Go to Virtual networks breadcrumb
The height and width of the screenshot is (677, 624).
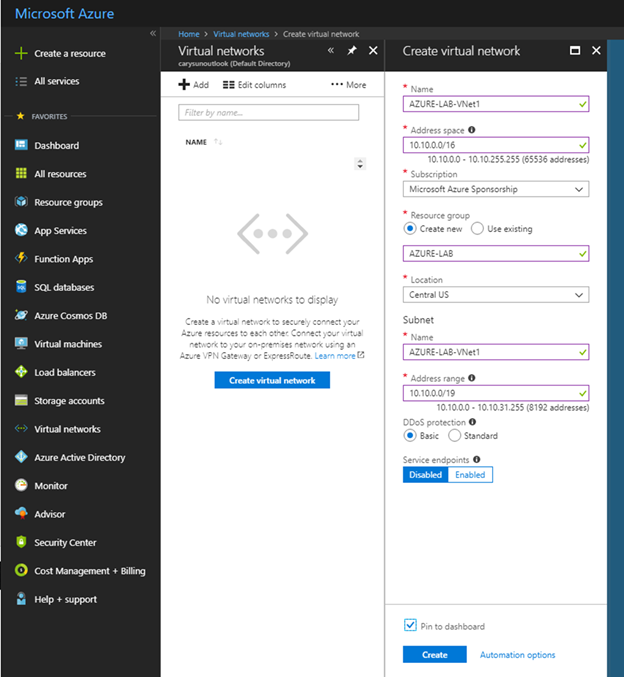coord(241,34)
